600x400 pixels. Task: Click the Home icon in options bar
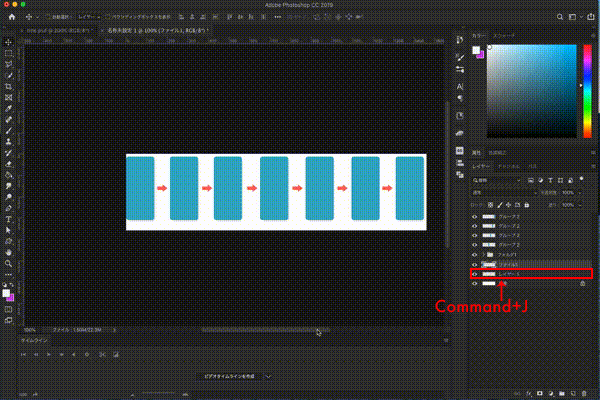tap(10, 18)
